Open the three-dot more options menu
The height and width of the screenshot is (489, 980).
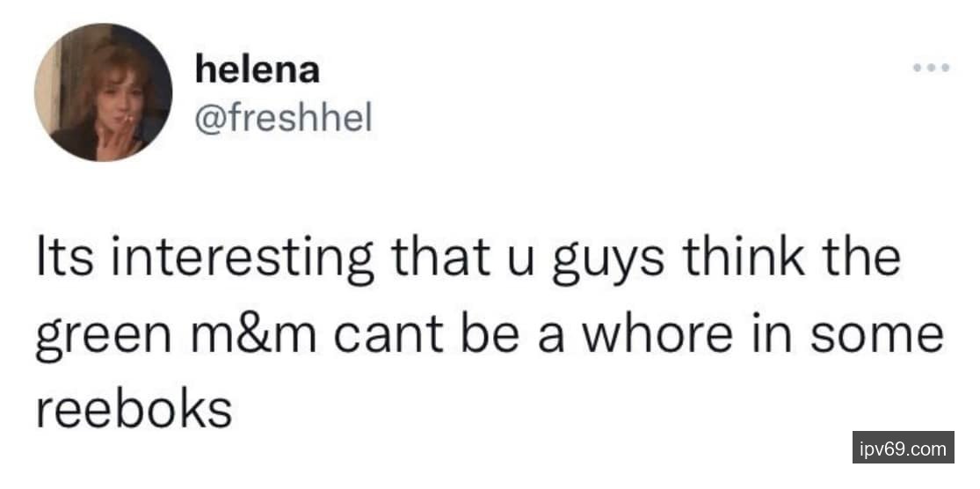coord(932,68)
